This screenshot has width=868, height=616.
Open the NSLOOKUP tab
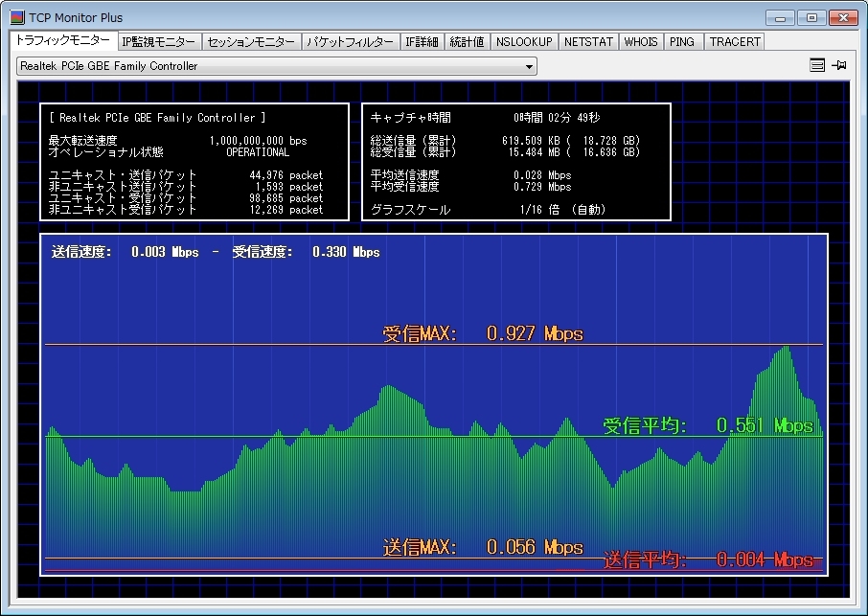[x=524, y=42]
